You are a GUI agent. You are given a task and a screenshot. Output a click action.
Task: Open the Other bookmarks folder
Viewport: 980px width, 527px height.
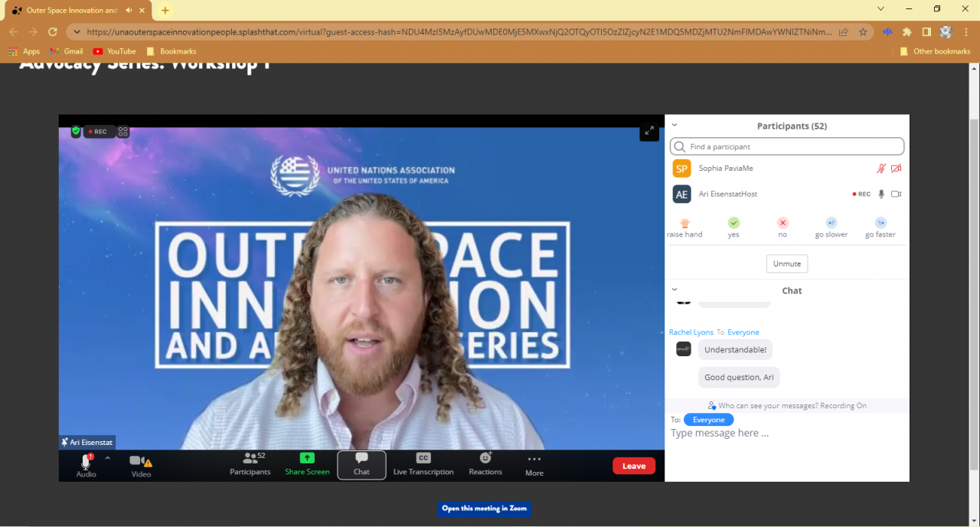click(x=935, y=51)
